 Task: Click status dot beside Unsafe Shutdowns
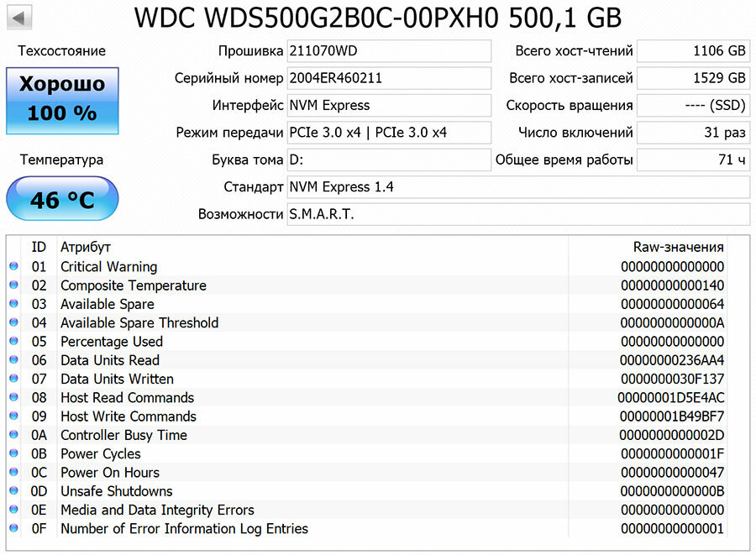click(13, 491)
